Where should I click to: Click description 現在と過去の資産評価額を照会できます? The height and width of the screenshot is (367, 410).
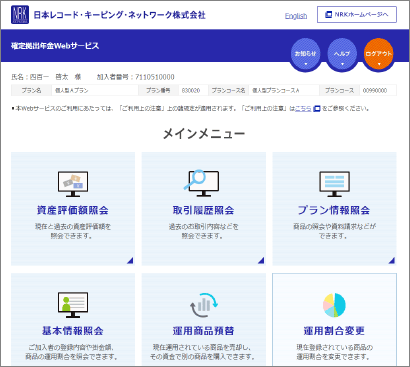click(x=73, y=231)
